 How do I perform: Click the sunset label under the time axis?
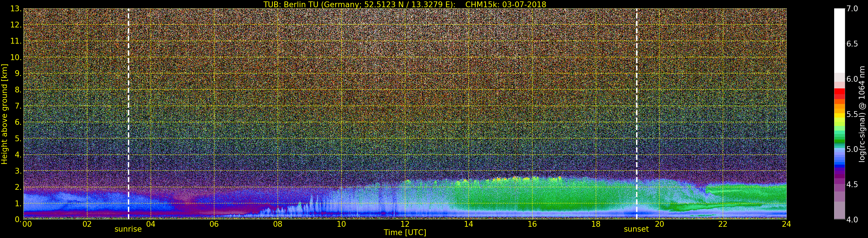[636, 229]
